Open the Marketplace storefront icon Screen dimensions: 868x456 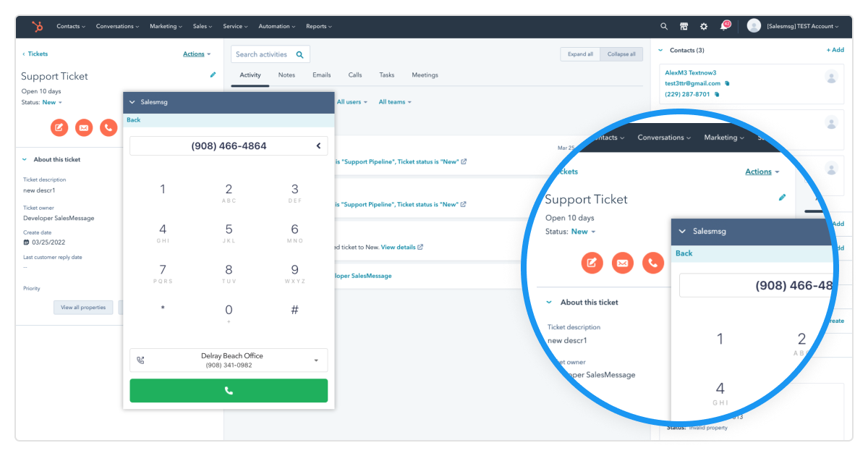point(684,27)
